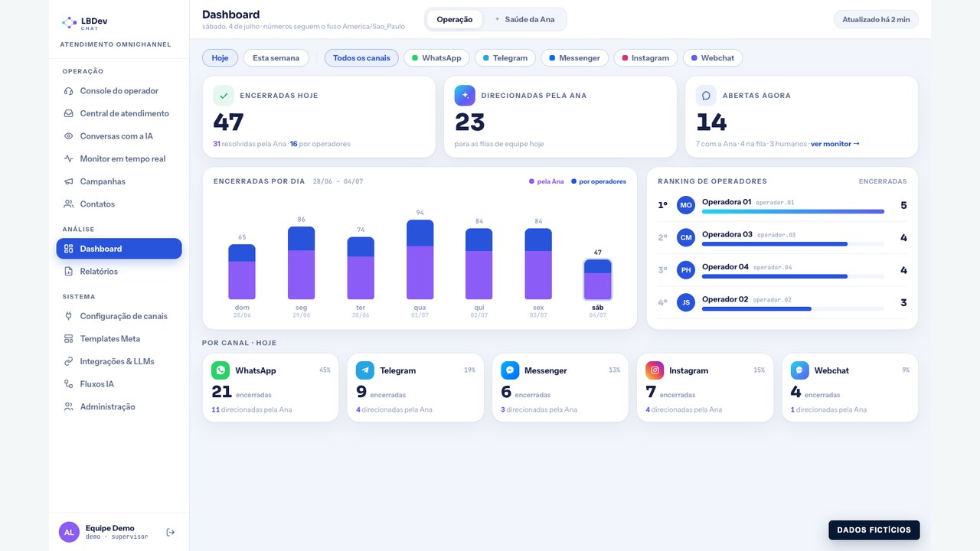Click the Dados fictícios badge
The width and height of the screenshot is (980, 551).
coord(874,530)
